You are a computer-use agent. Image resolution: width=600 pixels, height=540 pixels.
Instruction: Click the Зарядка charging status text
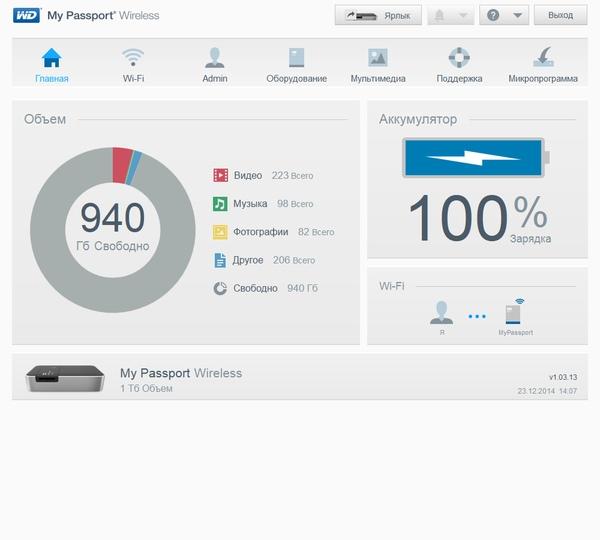click(530, 239)
